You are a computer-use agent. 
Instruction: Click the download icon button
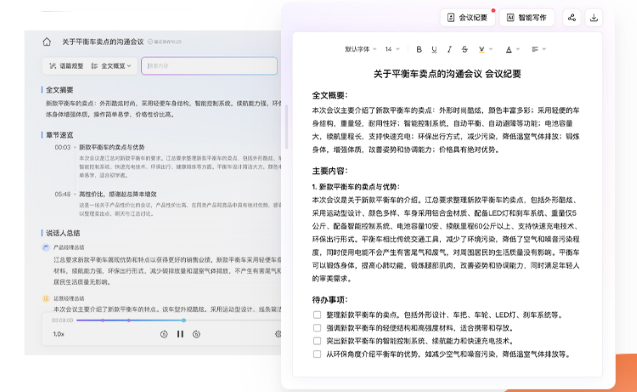pos(594,17)
